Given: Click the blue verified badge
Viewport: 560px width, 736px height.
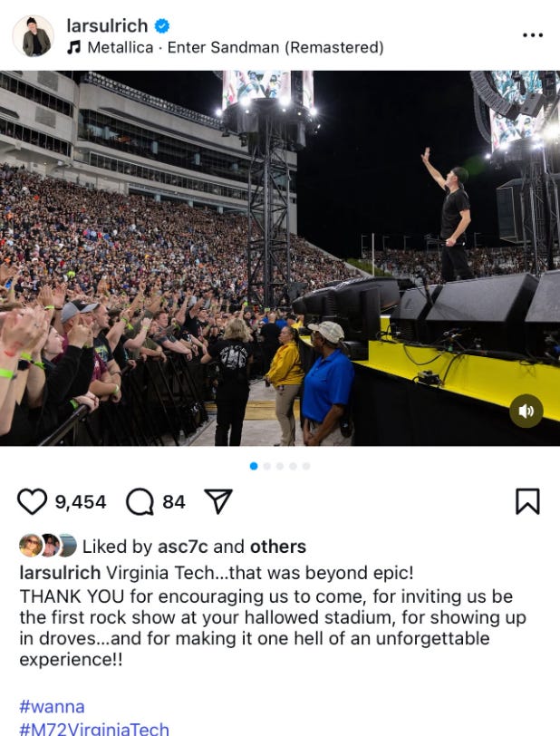Looking at the screenshot, I should [x=162, y=25].
